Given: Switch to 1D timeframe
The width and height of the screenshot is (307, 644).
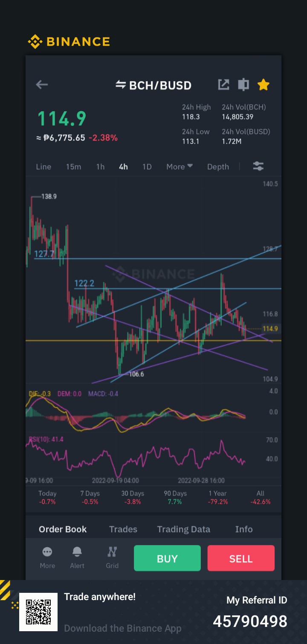Looking at the screenshot, I should click(147, 167).
